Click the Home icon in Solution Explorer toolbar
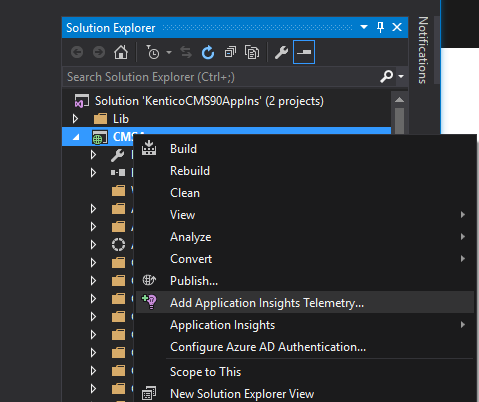The height and width of the screenshot is (402, 479). click(121, 52)
